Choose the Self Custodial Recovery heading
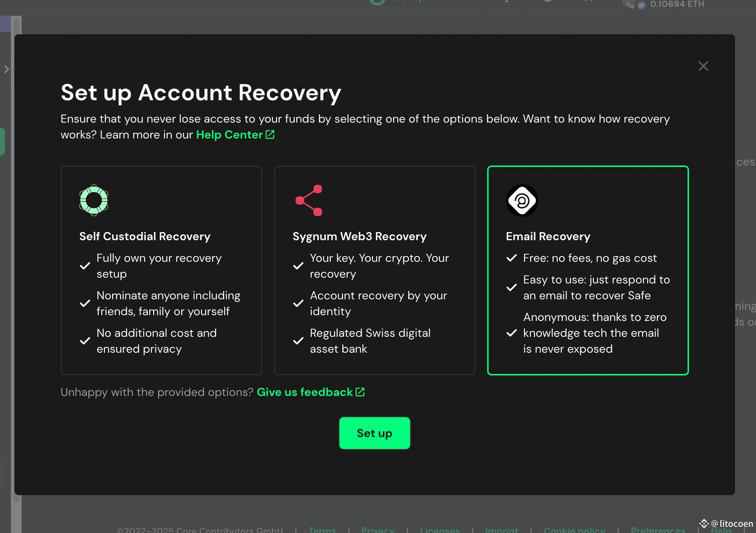This screenshot has height=533, width=756. point(145,236)
